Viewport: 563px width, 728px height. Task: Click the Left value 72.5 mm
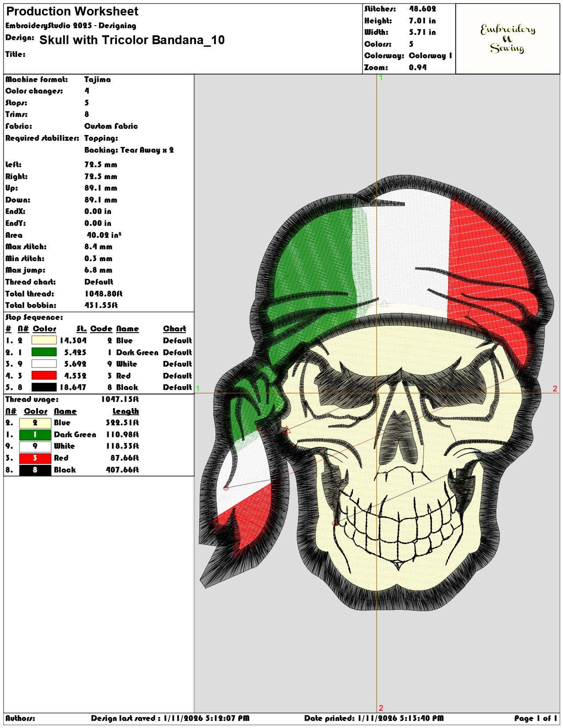101,165
